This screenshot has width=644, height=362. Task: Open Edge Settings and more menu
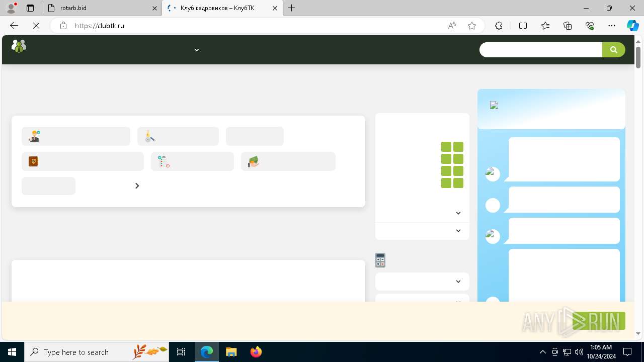pos(612,26)
